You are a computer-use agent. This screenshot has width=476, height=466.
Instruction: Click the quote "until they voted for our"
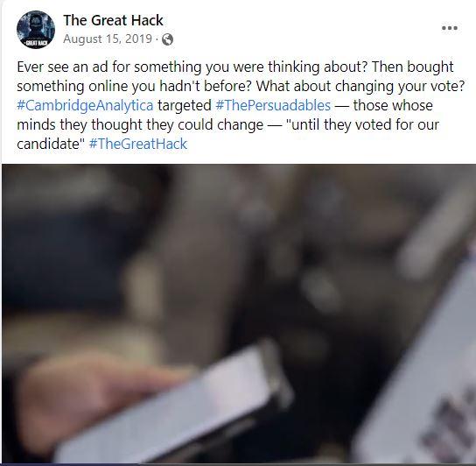click(x=363, y=124)
